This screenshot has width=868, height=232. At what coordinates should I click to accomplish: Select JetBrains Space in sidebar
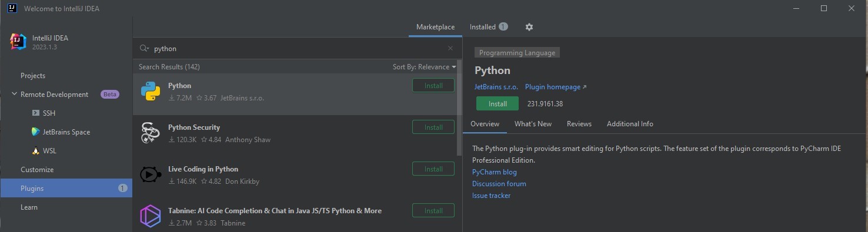pos(66,132)
